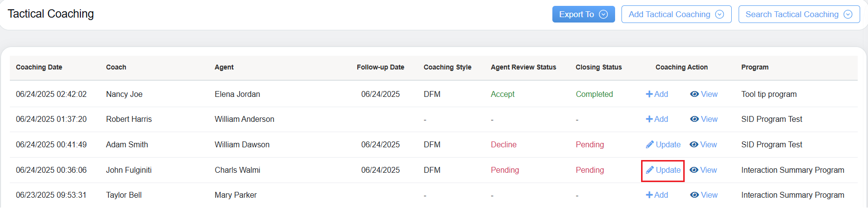This screenshot has height=208, width=868.
Task: Expand the Search Tactical Coaching panel
Action: (799, 14)
